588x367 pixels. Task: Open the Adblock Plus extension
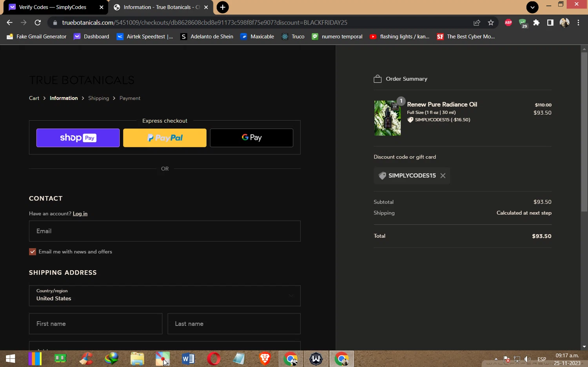[x=508, y=23]
